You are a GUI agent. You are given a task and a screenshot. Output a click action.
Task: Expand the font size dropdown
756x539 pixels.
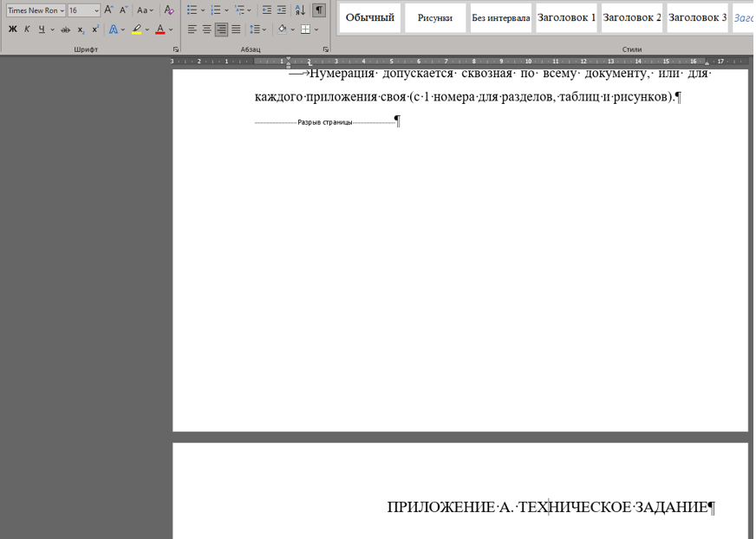coord(96,11)
